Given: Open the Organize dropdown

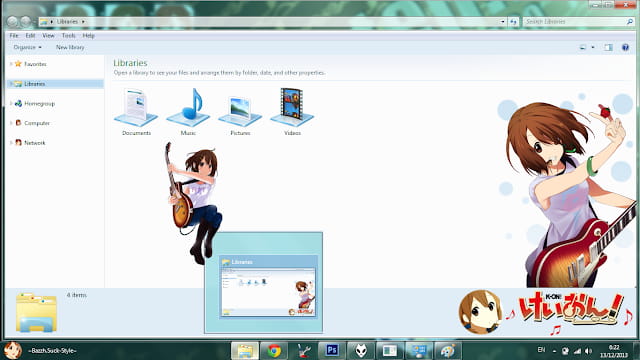Looking at the screenshot, I should coord(27,47).
